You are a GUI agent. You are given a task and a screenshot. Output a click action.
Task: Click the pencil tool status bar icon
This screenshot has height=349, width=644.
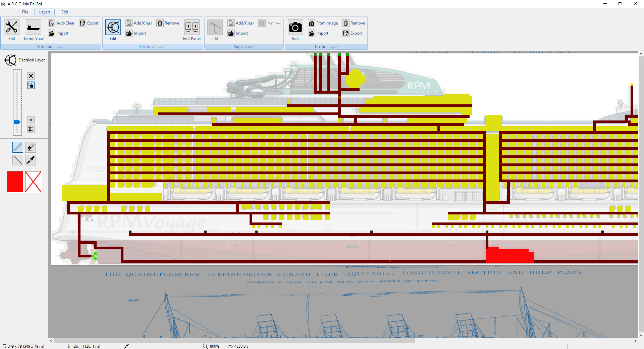[x=126, y=346]
